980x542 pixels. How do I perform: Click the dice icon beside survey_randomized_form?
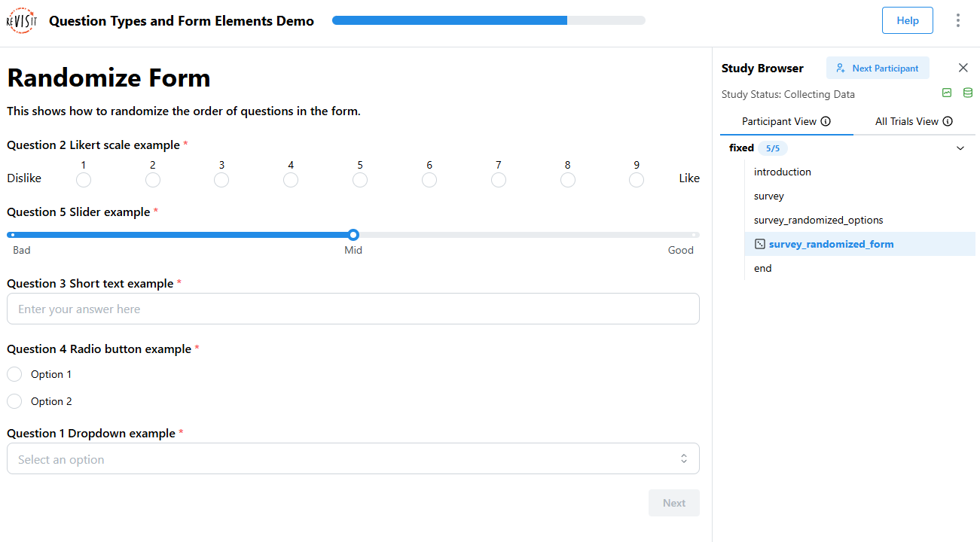(760, 244)
